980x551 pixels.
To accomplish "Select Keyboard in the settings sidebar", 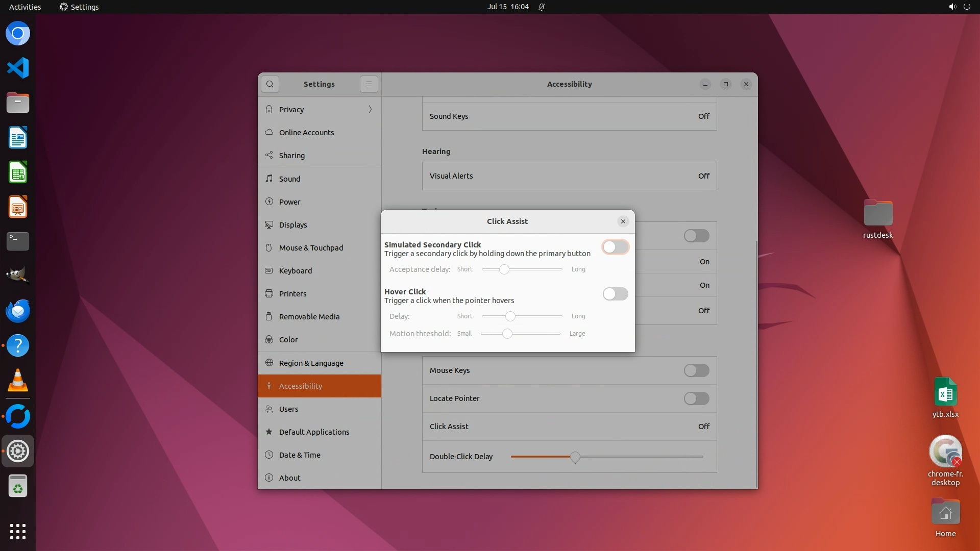I will pos(296,271).
